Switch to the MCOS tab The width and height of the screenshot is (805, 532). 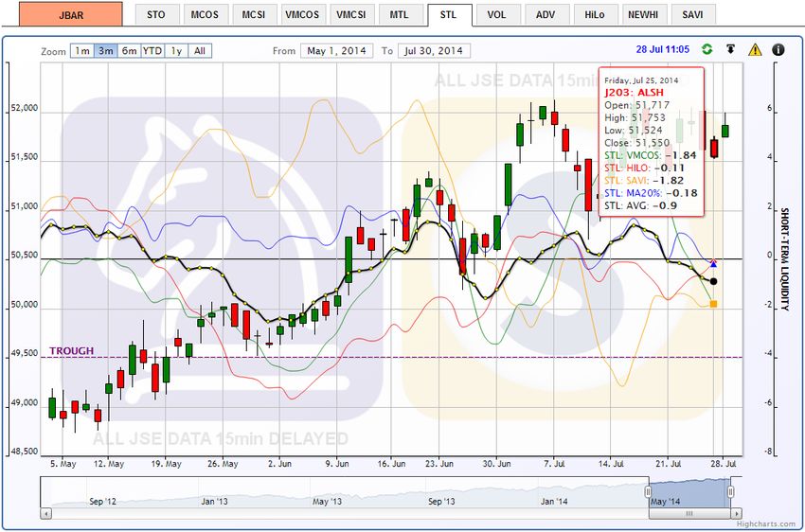pyautogui.click(x=205, y=15)
